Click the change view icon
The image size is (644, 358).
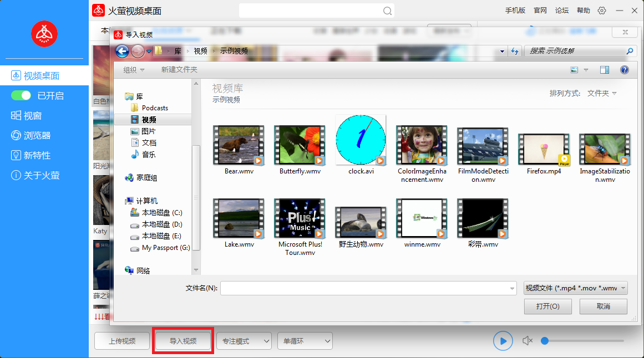tap(574, 70)
